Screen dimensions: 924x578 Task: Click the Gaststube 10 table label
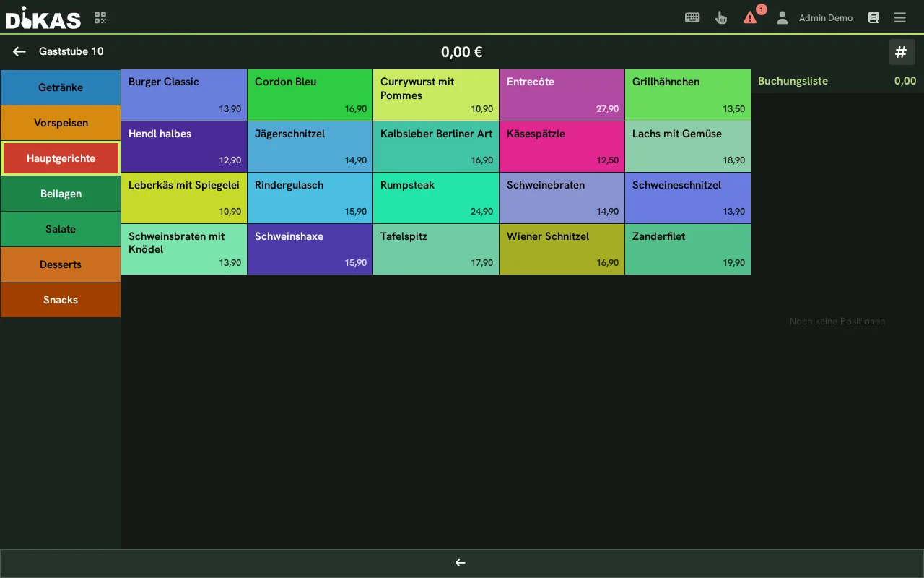[71, 51]
